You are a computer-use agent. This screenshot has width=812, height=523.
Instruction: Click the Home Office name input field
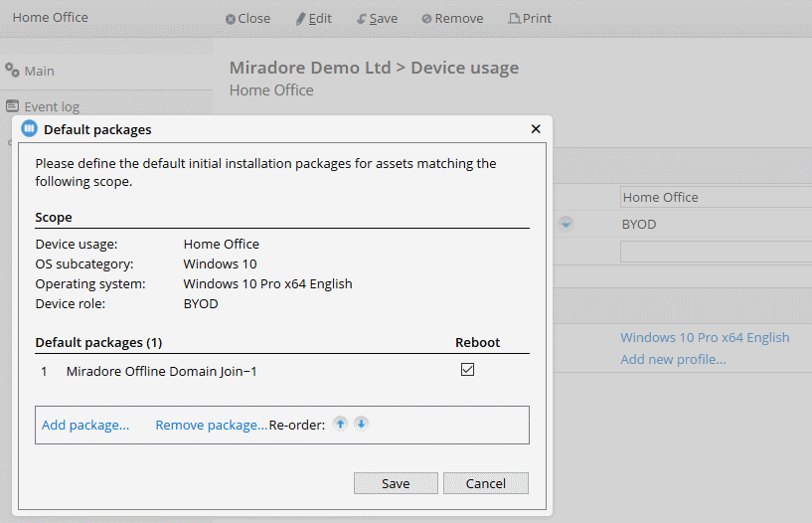click(x=716, y=197)
